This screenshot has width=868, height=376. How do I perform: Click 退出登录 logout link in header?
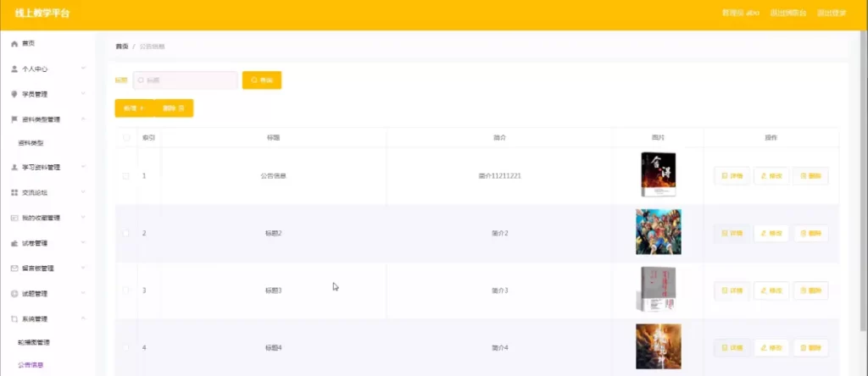point(831,13)
